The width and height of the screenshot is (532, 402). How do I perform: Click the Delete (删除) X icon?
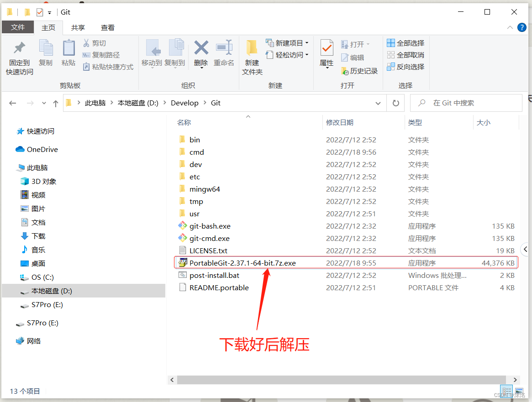[201, 47]
